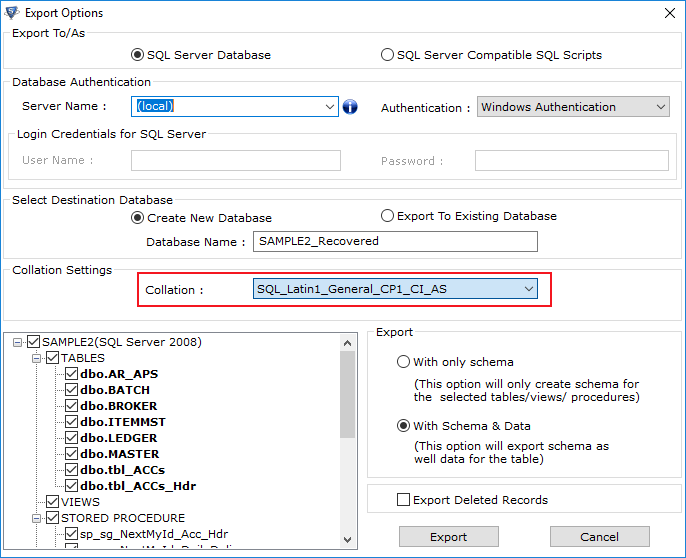
Task: Close the Export Options dialog
Action: (669, 13)
